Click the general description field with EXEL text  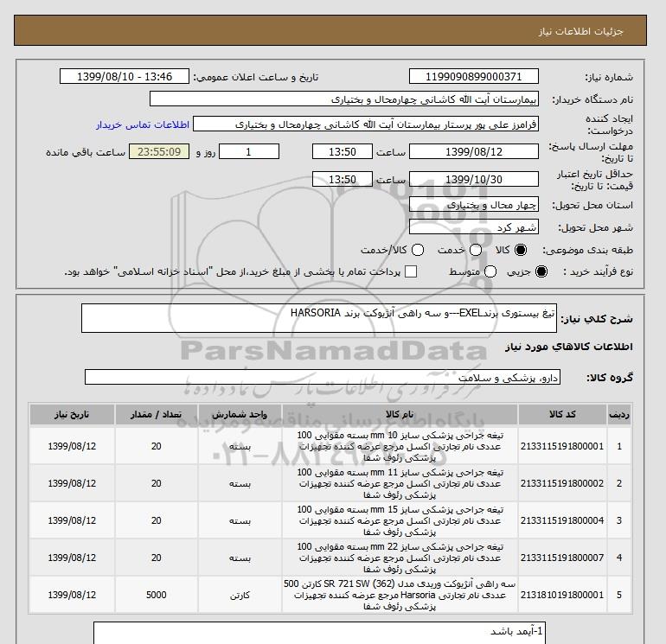319,318
